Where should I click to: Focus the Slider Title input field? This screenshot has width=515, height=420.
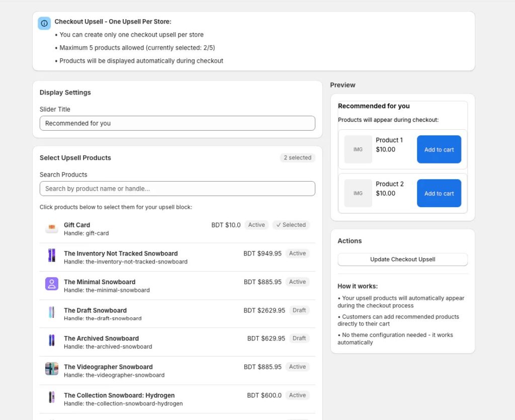pyautogui.click(x=177, y=123)
